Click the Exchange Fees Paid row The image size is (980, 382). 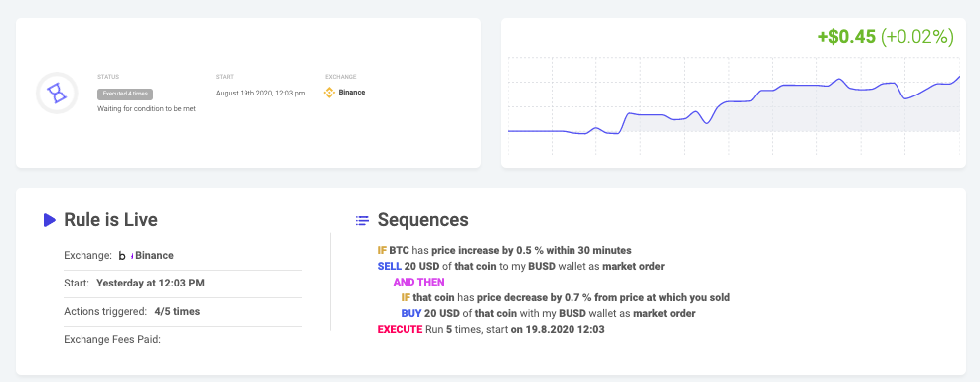183,341
